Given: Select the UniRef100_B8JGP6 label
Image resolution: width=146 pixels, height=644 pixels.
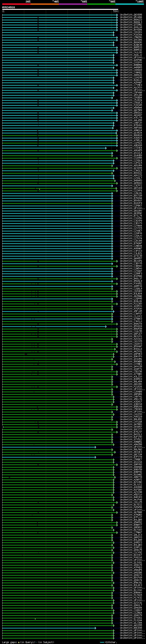Looking at the screenshot, I should (x=131, y=261).
